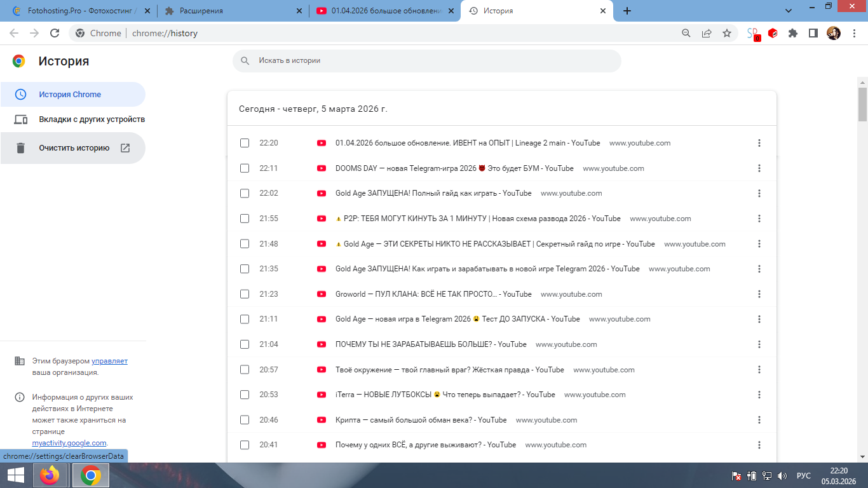Click the YouTube favicon on the 22:02 Gold Age row
The image size is (868, 488).
tap(322, 193)
